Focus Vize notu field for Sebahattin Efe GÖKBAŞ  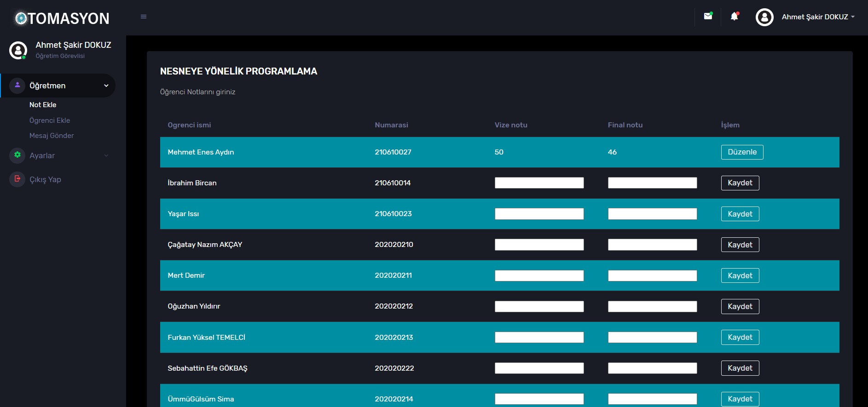pos(539,368)
